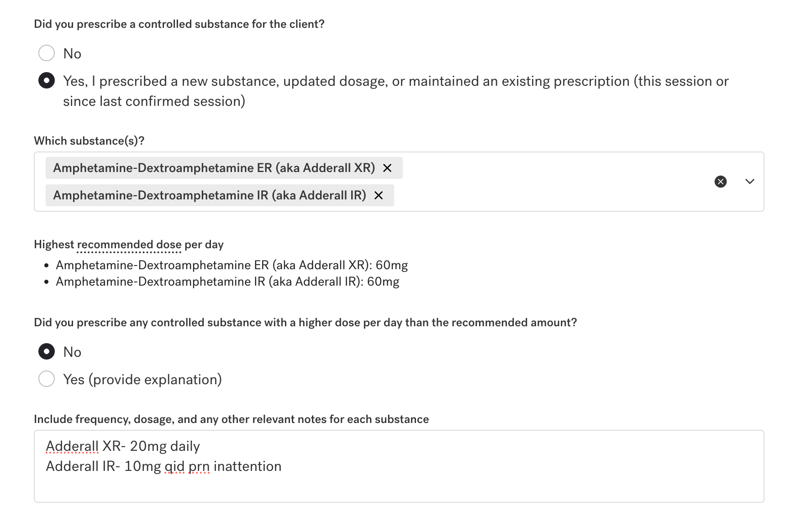
Task: Select No for prescribing a controlled substance
Action: click(x=47, y=53)
